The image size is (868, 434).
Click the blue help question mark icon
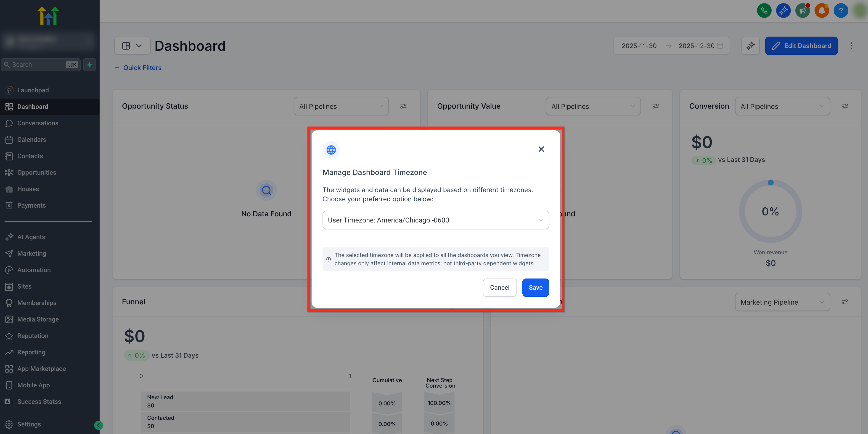pos(841,11)
